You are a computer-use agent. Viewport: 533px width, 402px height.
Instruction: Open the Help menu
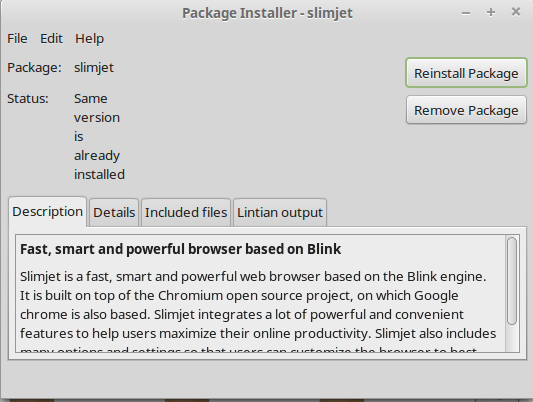[x=89, y=38]
